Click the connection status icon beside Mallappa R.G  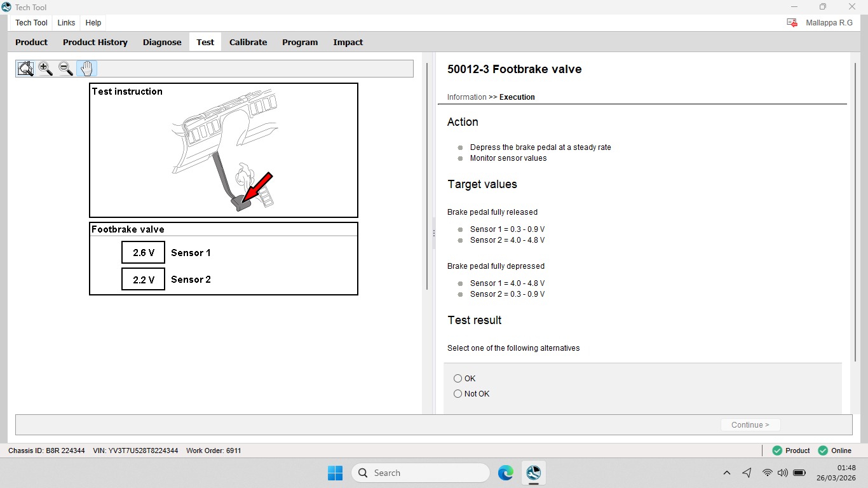coord(792,23)
